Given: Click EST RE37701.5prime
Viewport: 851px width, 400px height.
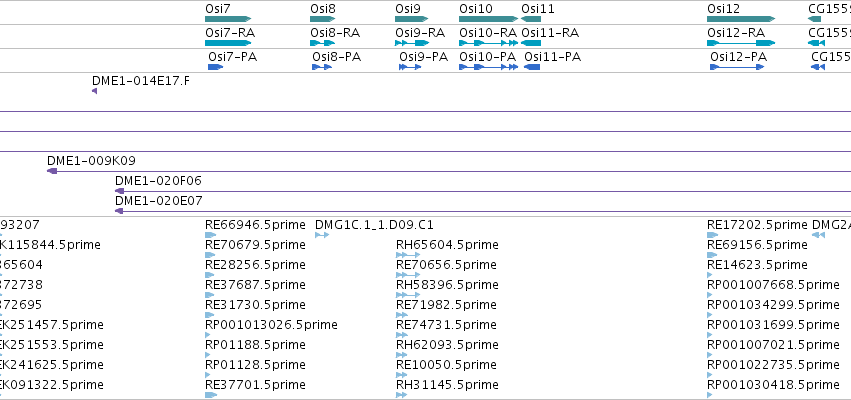Looking at the screenshot, I should click(256, 384).
